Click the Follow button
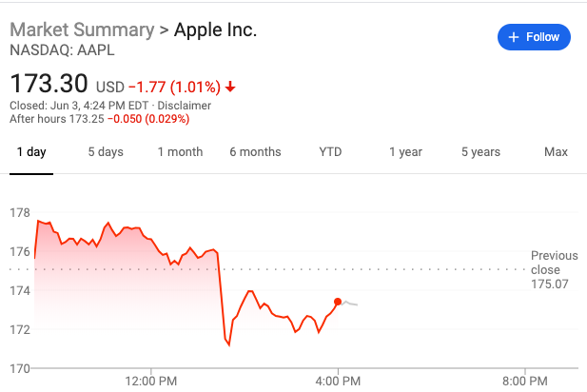 [x=534, y=37]
